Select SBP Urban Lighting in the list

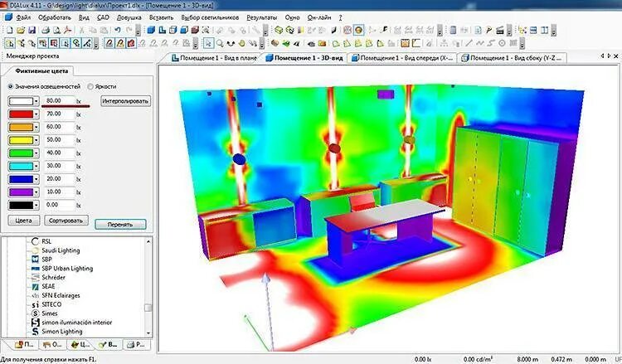pos(67,269)
